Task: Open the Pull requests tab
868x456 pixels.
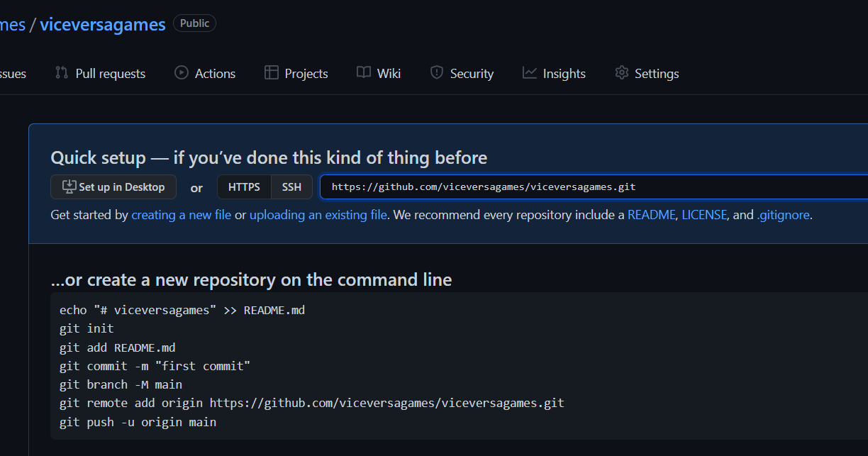Action: pos(110,74)
